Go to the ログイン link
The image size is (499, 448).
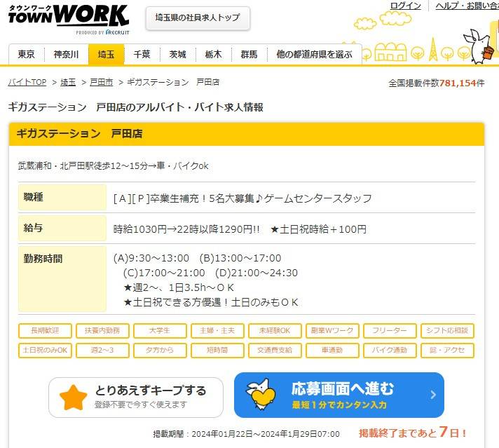point(406,6)
